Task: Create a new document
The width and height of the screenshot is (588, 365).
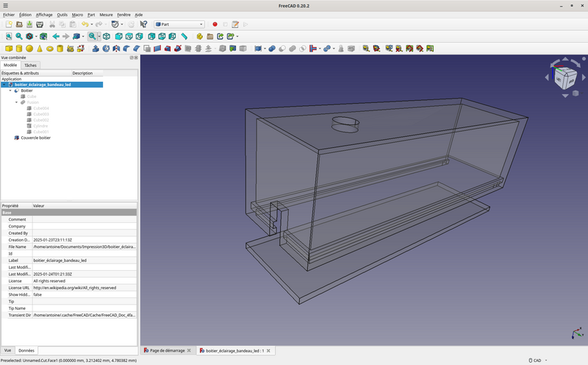Action: 9,24
